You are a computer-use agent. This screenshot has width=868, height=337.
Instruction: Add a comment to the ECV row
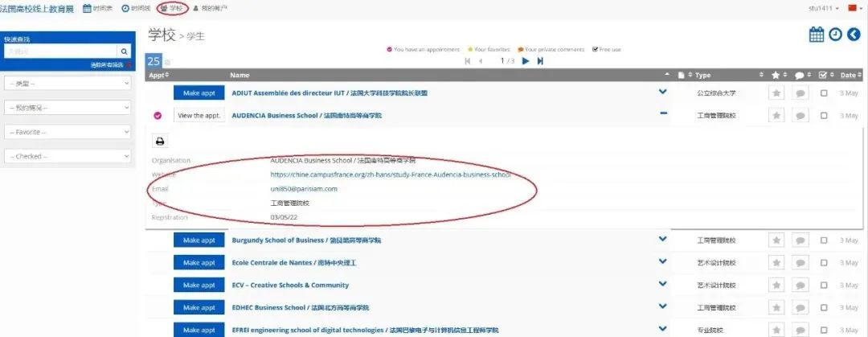click(x=800, y=285)
